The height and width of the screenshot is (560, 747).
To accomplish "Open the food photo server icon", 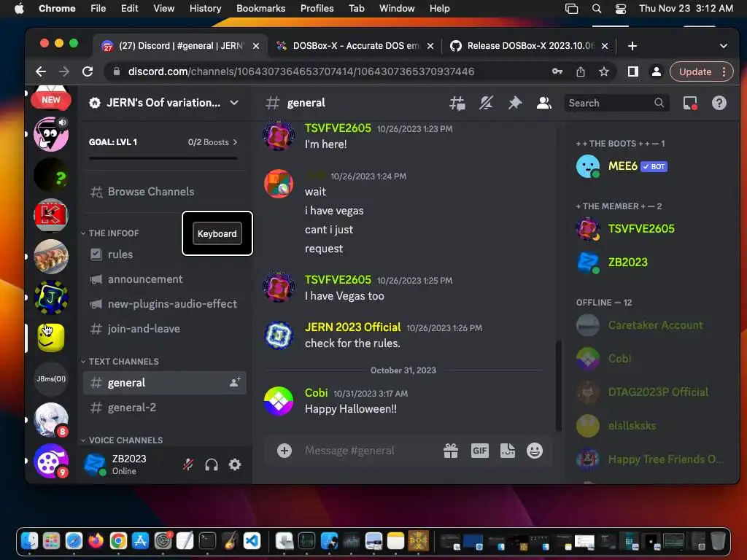I will [51, 257].
